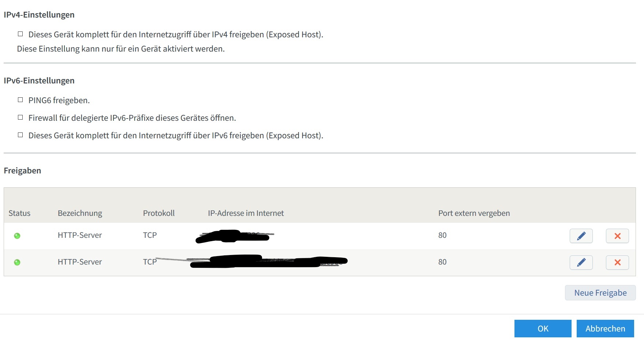
Task: Confirm settings with OK button
Action: click(x=543, y=329)
